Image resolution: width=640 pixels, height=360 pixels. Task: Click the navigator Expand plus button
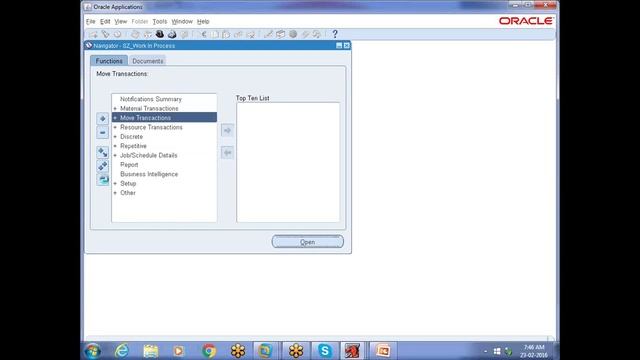[x=102, y=119]
